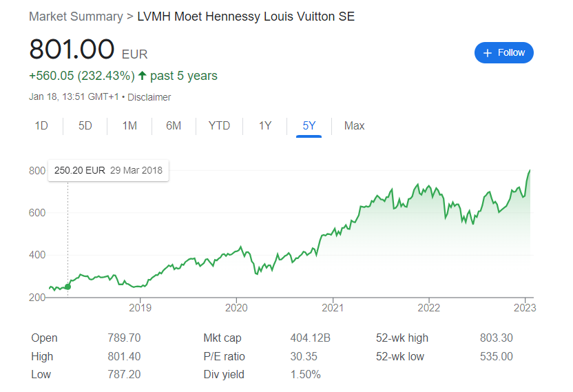The height and width of the screenshot is (392, 573).
Task: Click the 250.20 EUR chart tooltip
Action: coord(108,170)
